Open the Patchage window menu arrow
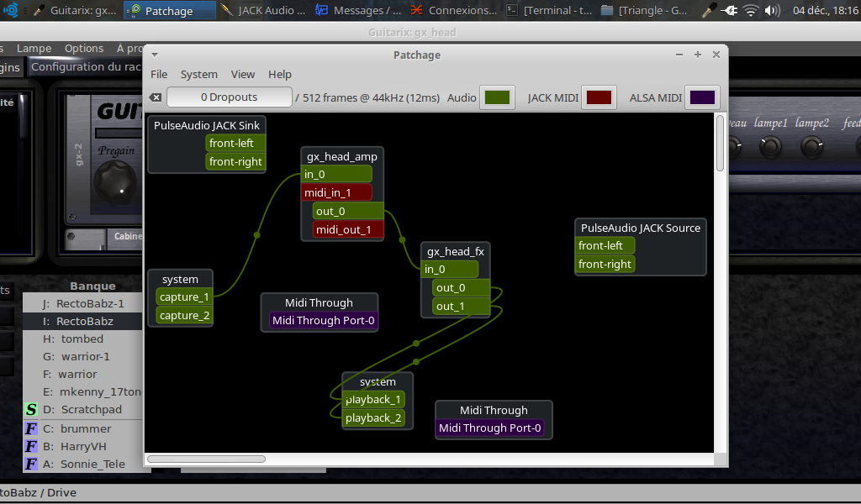861x504 pixels. 155,55
